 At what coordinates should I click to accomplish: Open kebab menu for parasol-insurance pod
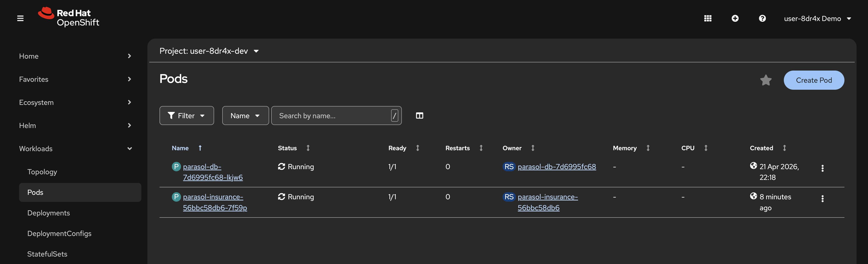click(x=822, y=199)
